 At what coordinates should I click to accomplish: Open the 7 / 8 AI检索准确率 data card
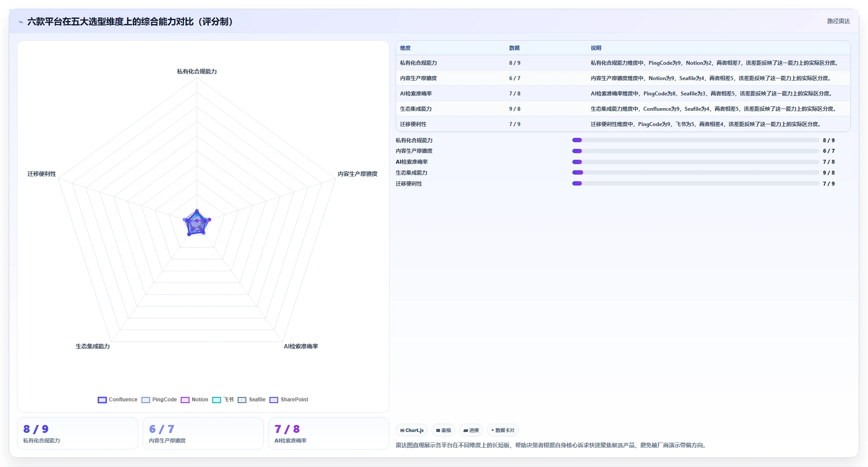pos(329,433)
